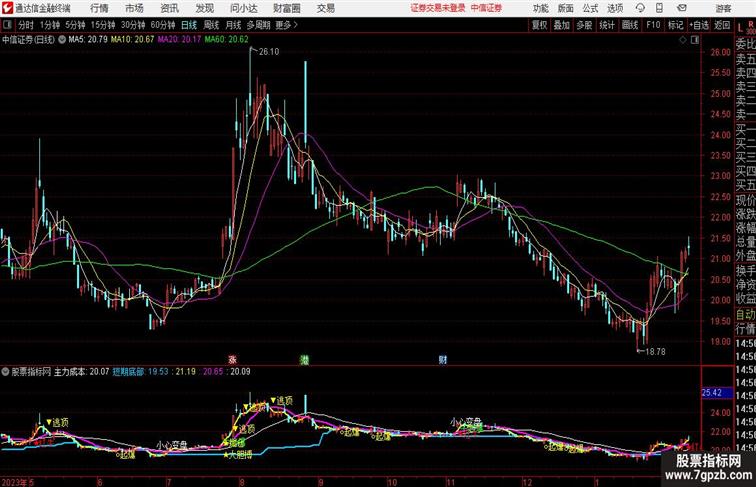Screen dimensions: 756x487
Task: Switch to 周线 weekly chart
Action: (211, 25)
